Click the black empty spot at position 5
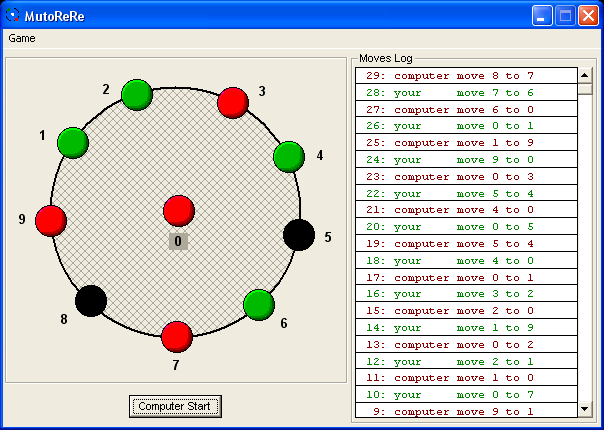This screenshot has height=430, width=604. [x=298, y=235]
